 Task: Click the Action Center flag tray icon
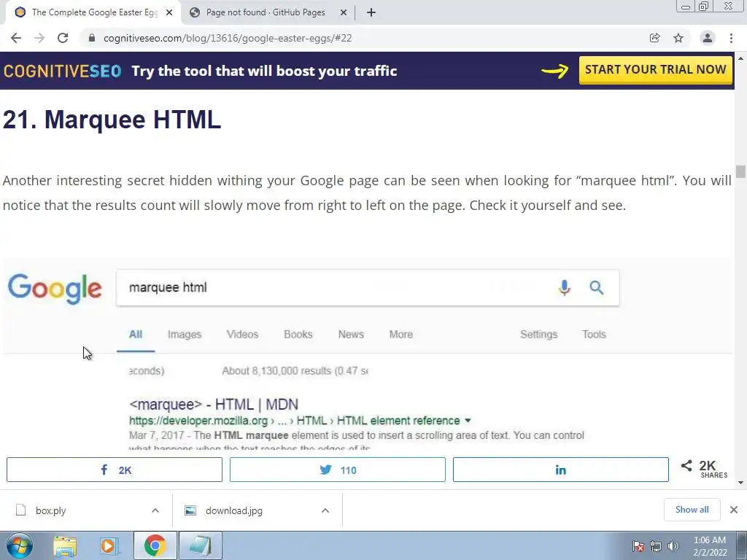click(x=638, y=546)
